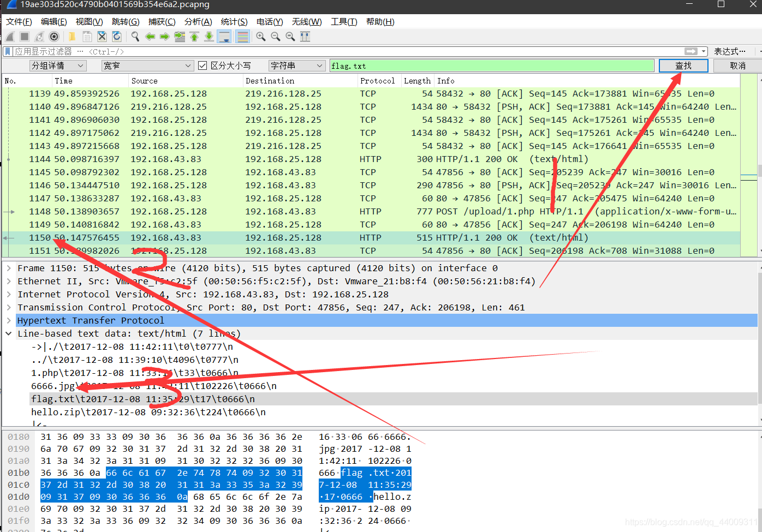The width and height of the screenshot is (762, 532).
Task: Click the flag.txt search string field
Action: coord(492,65)
